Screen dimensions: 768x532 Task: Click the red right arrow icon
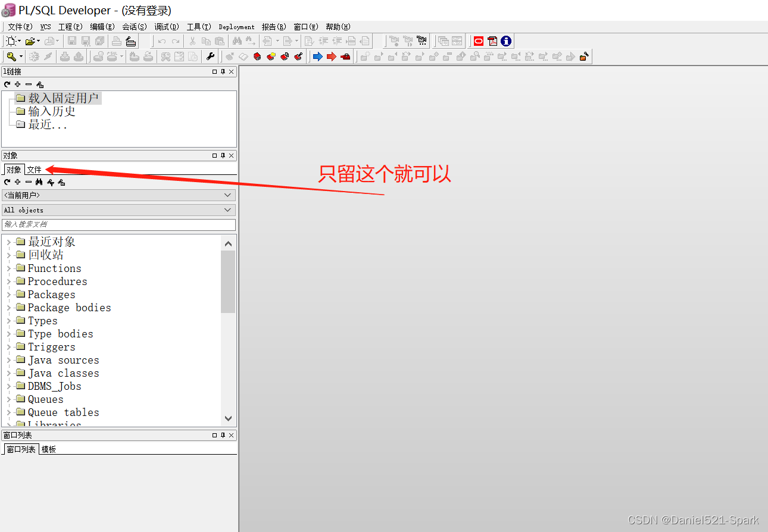click(x=332, y=57)
